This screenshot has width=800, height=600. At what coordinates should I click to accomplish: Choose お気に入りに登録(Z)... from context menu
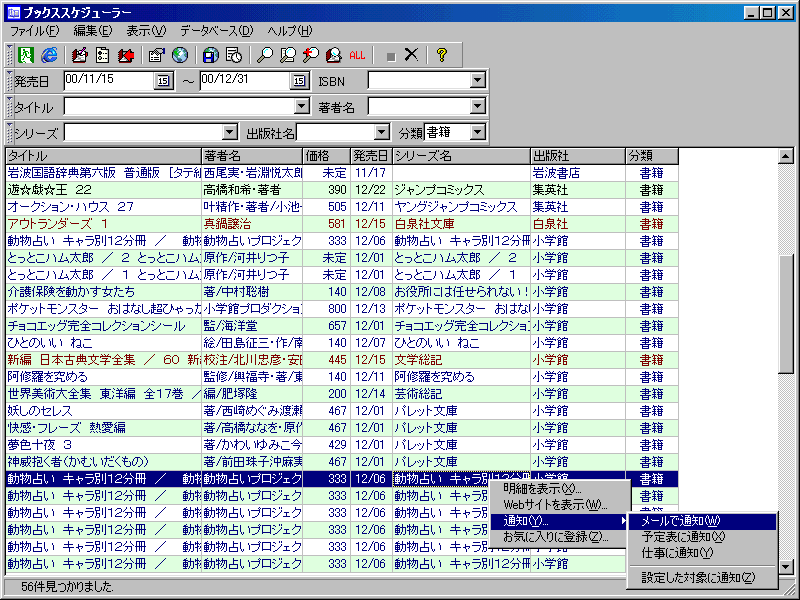(x=558, y=537)
